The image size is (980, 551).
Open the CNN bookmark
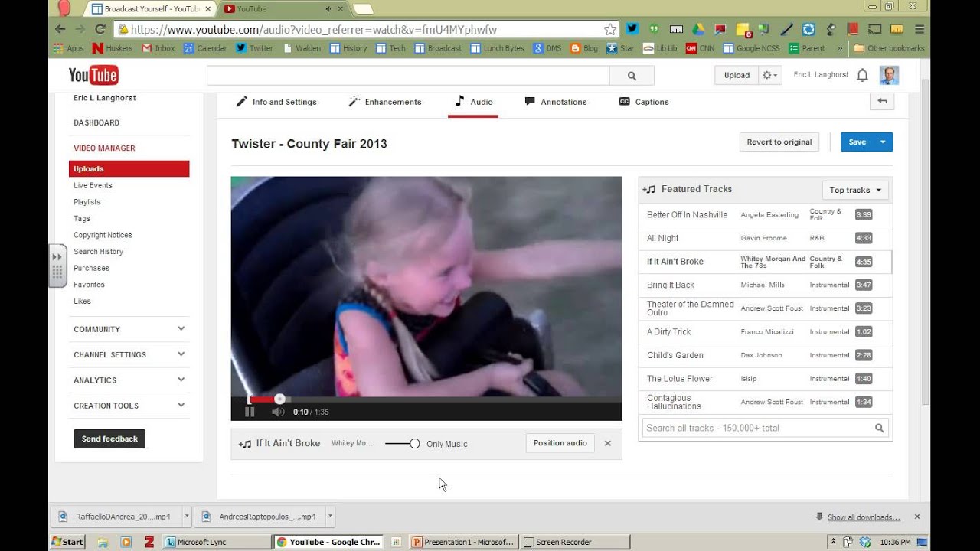(x=700, y=48)
